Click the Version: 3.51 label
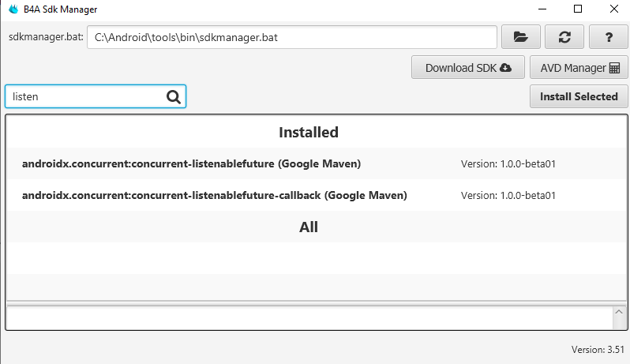The height and width of the screenshot is (364, 630). pyautogui.click(x=598, y=349)
